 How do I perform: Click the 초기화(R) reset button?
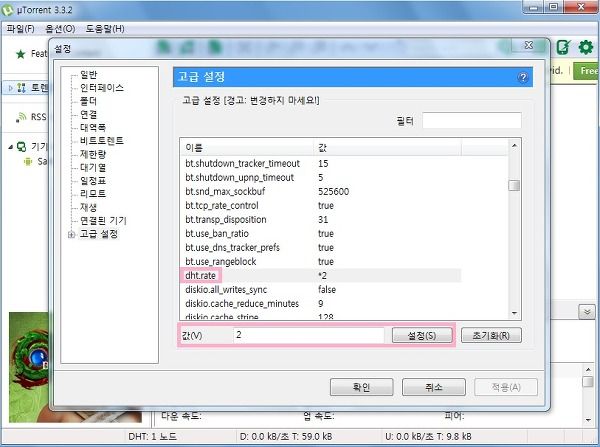pos(491,336)
